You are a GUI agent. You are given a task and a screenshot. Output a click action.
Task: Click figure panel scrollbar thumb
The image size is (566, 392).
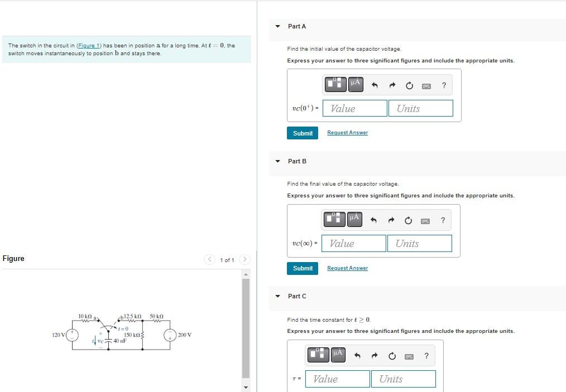(x=246, y=328)
